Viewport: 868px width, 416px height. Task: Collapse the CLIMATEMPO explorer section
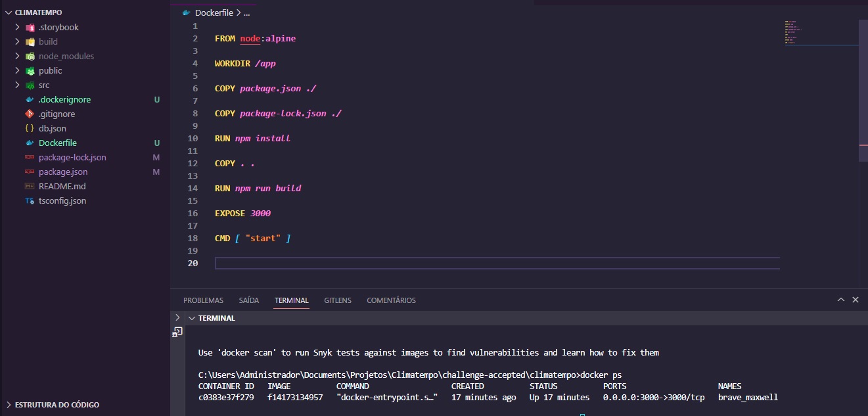tap(9, 12)
